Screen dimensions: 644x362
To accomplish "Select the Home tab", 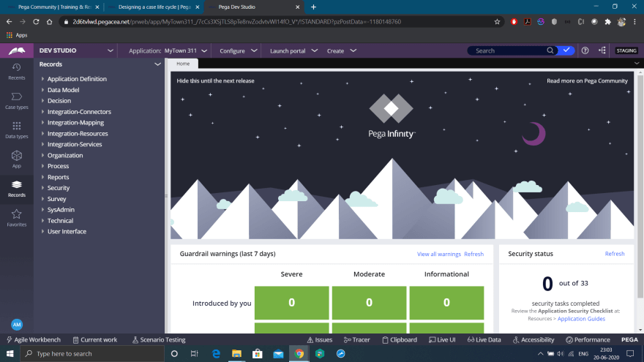I will 183,64.
